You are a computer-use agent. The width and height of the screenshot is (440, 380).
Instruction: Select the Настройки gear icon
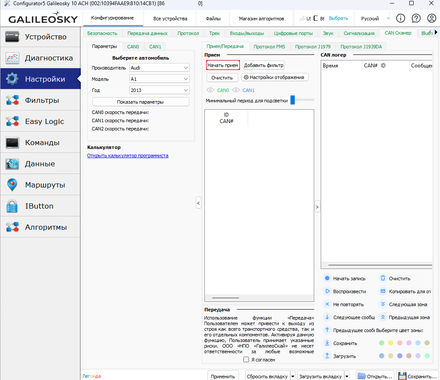point(12,79)
